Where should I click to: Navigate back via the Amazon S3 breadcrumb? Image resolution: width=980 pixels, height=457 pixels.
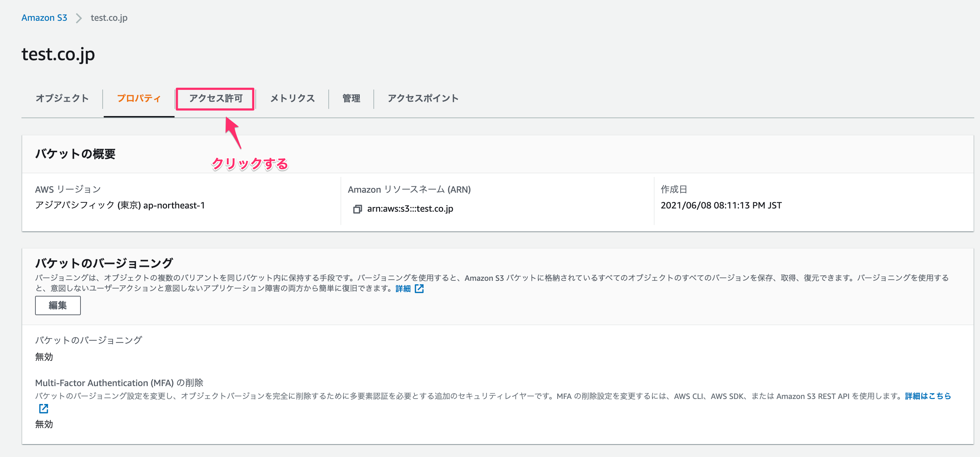pos(44,17)
